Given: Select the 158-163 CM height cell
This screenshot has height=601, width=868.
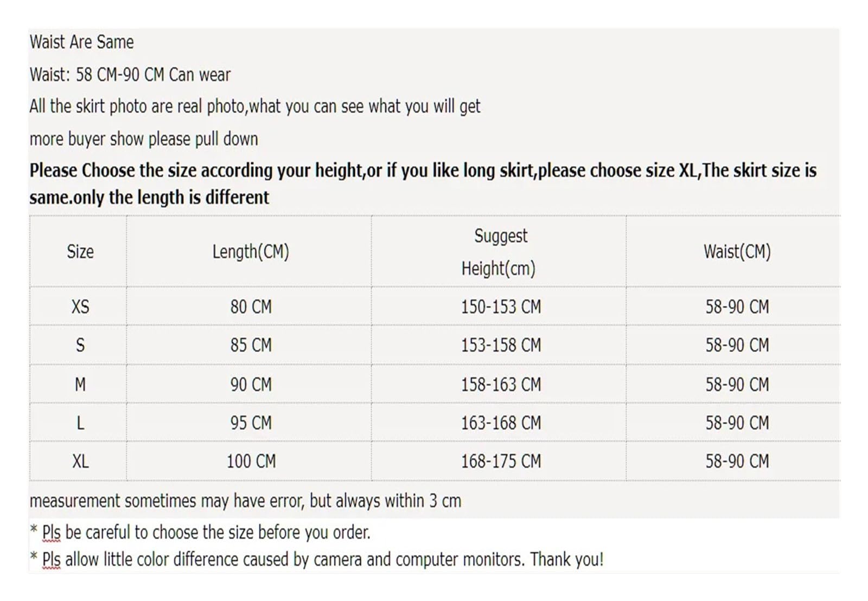Looking at the screenshot, I should point(501,385).
